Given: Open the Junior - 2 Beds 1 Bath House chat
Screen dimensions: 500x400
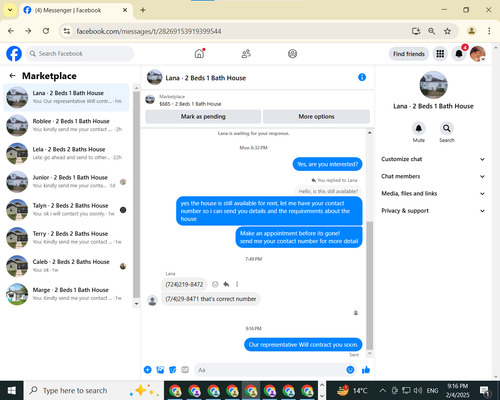Looking at the screenshot, I should (66, 182).
